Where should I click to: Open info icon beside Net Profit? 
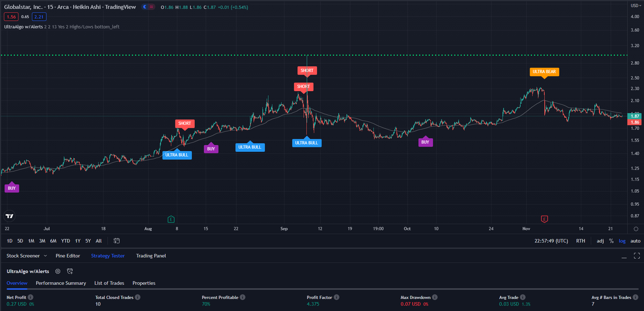pos(31,297)
